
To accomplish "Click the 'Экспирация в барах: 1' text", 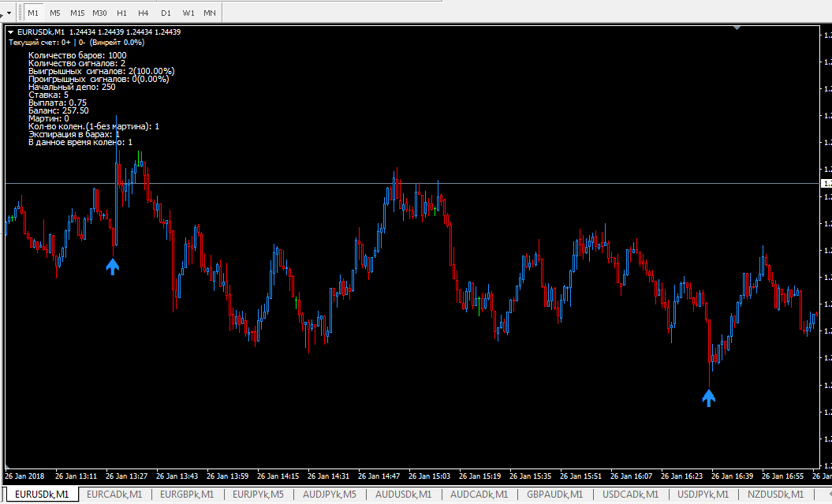I will click(74, 134).
